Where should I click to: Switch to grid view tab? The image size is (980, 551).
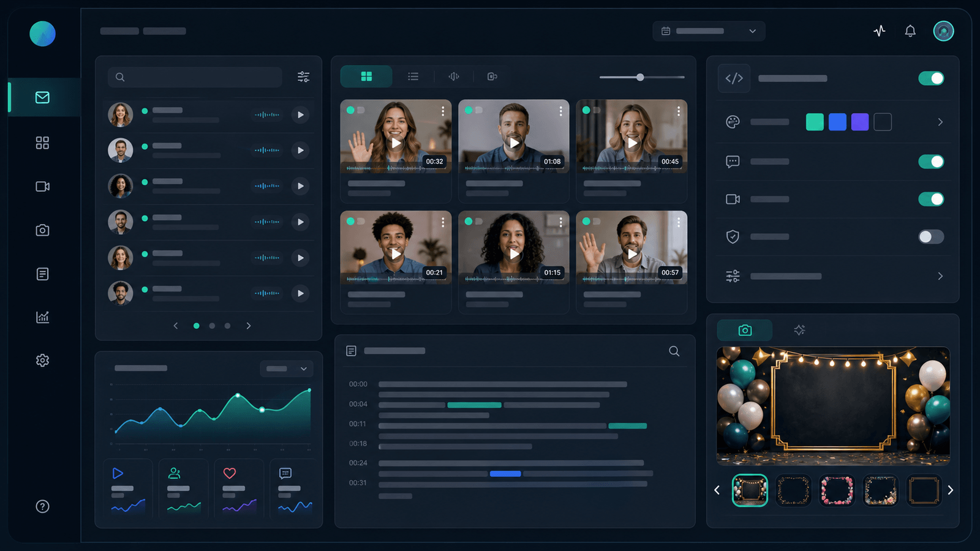tap(366, 77)
